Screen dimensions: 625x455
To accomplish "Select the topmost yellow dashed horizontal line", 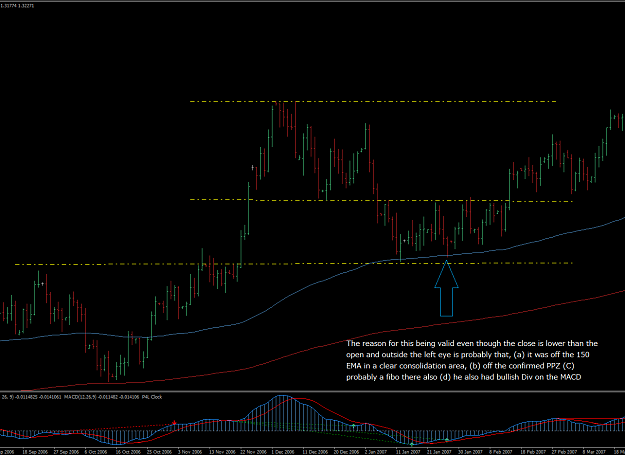I will click(373, 102).
